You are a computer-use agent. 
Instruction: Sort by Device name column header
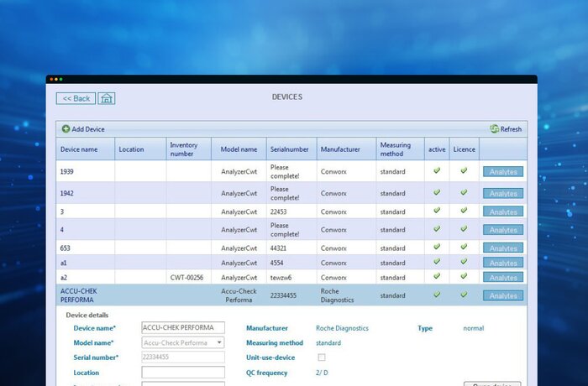click(x=78, y=149)
